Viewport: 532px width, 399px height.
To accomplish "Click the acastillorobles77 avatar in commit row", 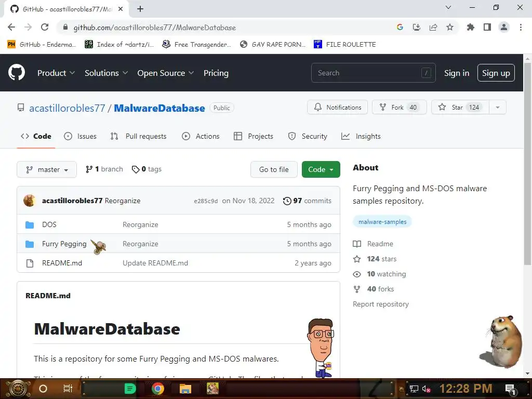I will pos(30,201).
